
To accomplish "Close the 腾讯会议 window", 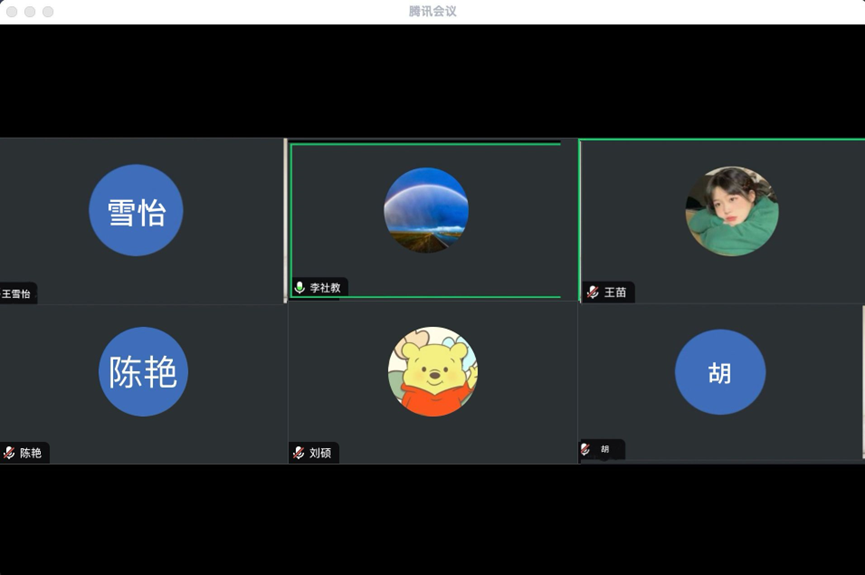I will pyautogui.click(x=12, y=12).
